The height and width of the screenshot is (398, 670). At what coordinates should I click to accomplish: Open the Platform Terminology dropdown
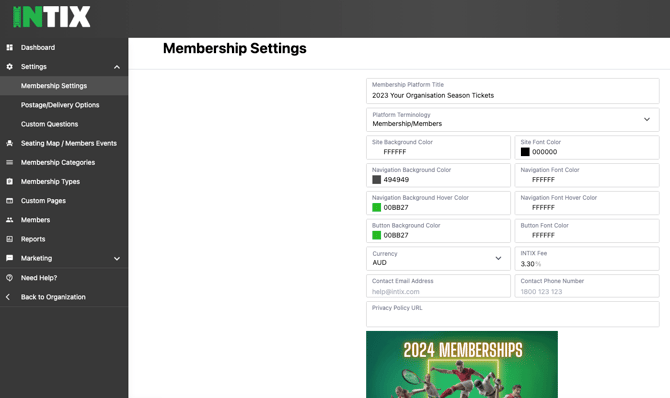point(513,120)
